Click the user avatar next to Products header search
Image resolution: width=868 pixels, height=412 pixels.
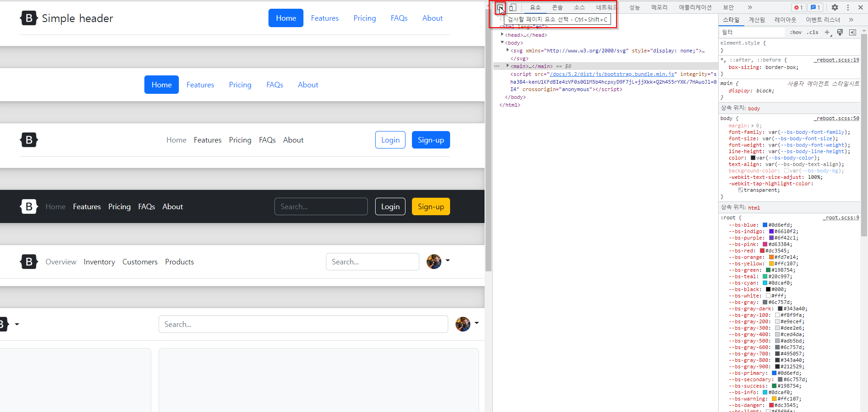[434, 262]
